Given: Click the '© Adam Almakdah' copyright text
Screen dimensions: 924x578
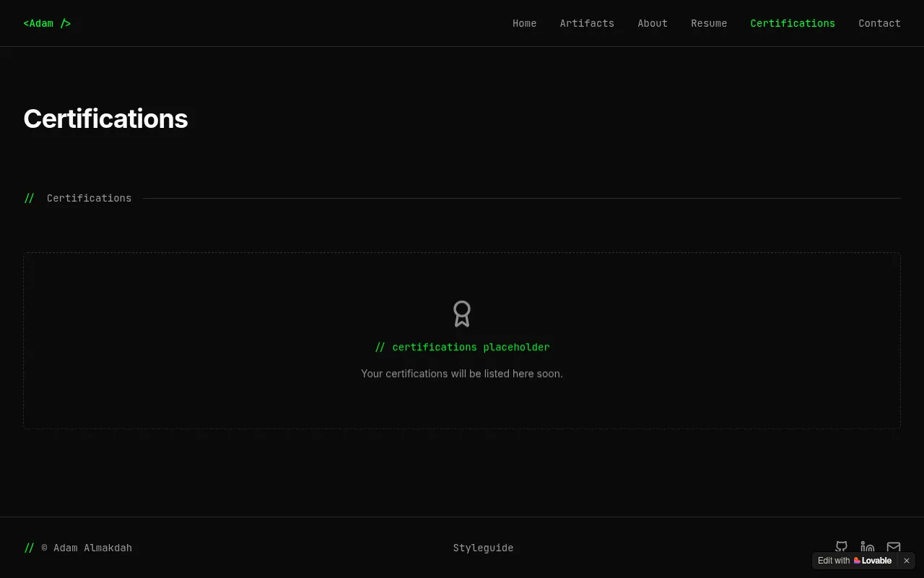Looking at the screenshot, I should point(87,548).
